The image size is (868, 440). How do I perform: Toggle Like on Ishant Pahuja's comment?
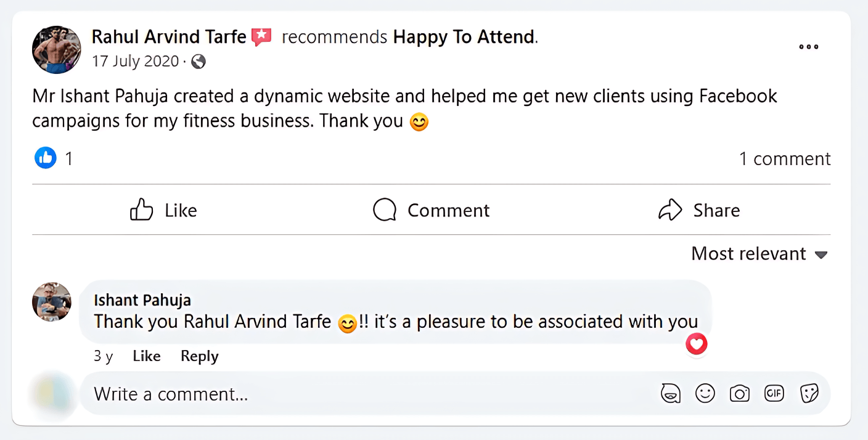click(x=147, y=356)
